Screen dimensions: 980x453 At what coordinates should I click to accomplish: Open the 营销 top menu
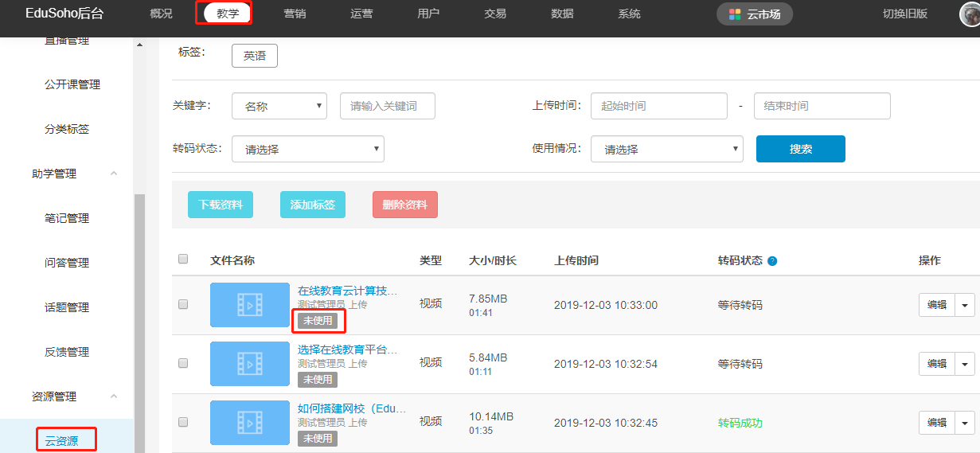(295, 14)
